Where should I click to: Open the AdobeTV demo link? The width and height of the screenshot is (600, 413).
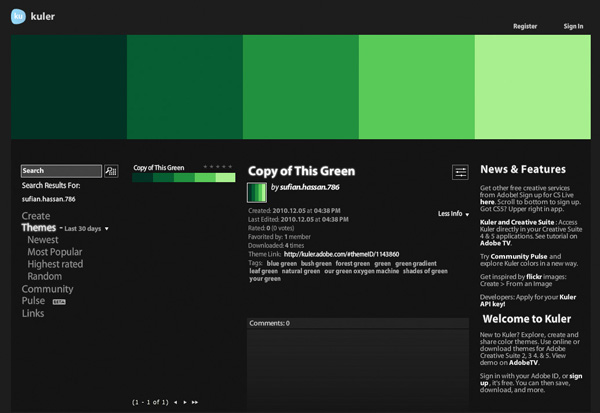(x=523, y=362)
